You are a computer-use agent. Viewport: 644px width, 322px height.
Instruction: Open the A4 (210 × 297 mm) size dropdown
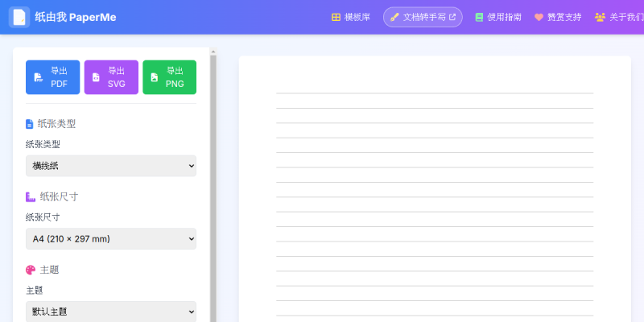[111, 238]
